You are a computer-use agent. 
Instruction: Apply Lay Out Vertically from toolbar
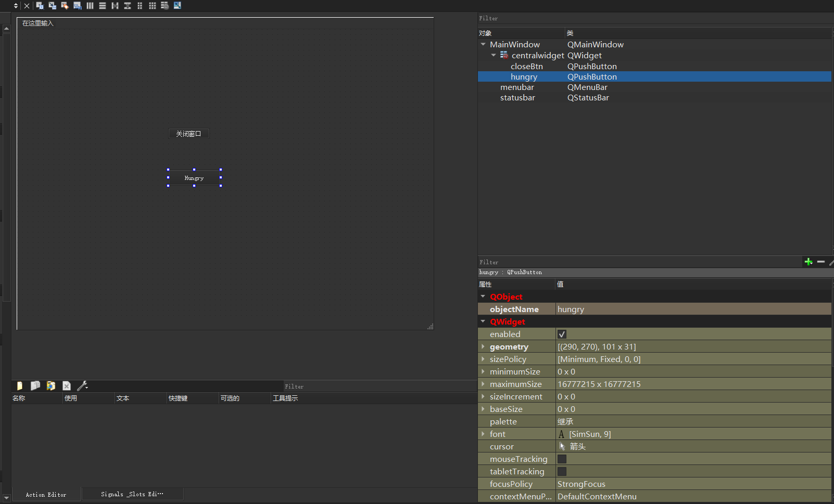pyautogui.click(x=102, y=6)
